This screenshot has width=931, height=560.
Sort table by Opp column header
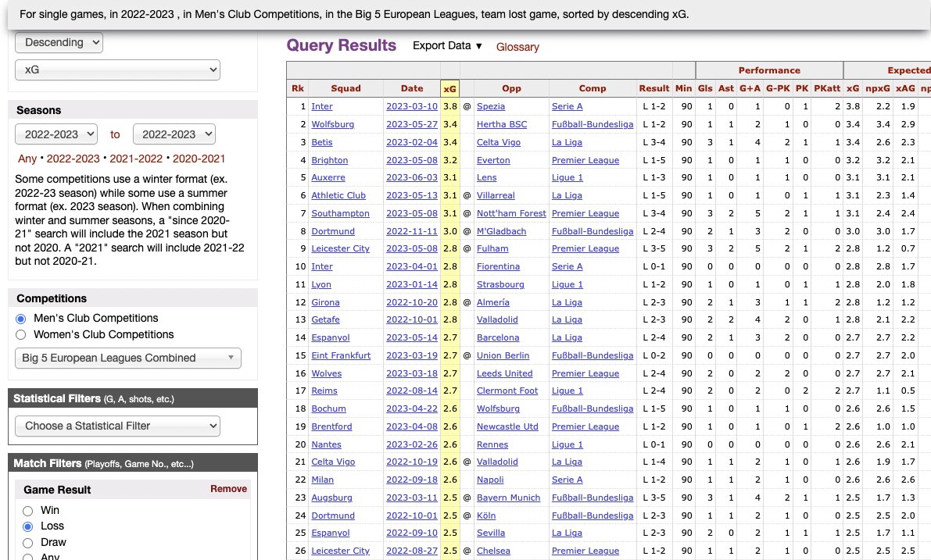[511, 88]
